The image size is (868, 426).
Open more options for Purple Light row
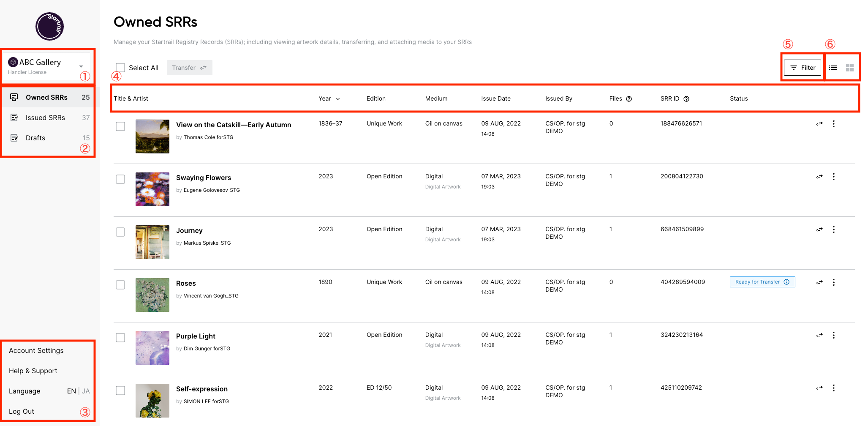(833, 335)
